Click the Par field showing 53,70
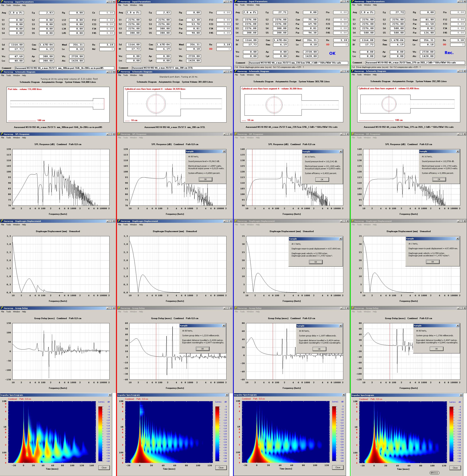Image resolution: width=467 pixels, height=476 pixels. pyautogui.click(x=194, y=24)
